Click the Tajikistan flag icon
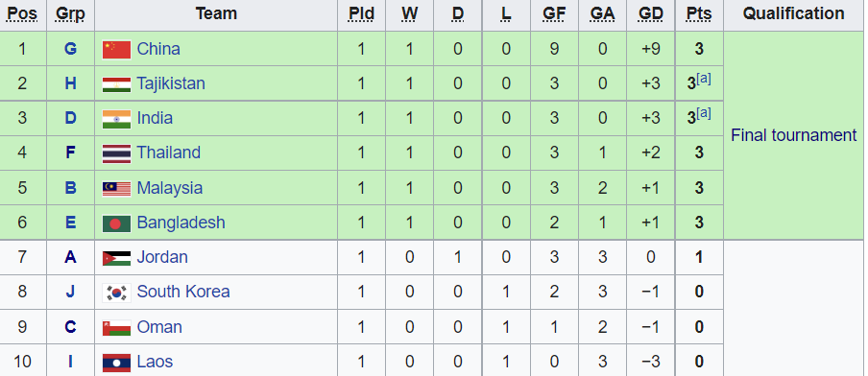The height and width of the screenshot is (376, 868). [116, 84]
